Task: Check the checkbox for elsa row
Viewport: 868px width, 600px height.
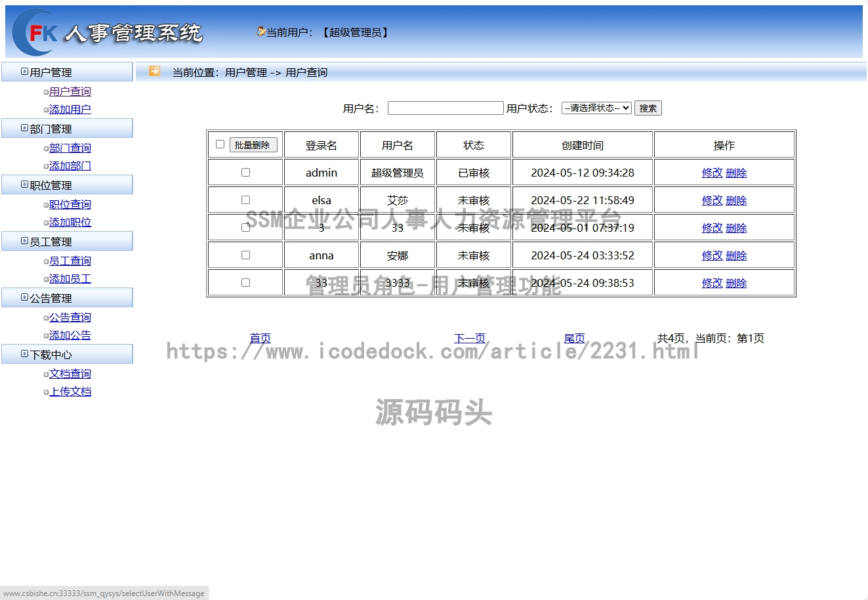Action: pyautogui.click(x=246, y=200)
